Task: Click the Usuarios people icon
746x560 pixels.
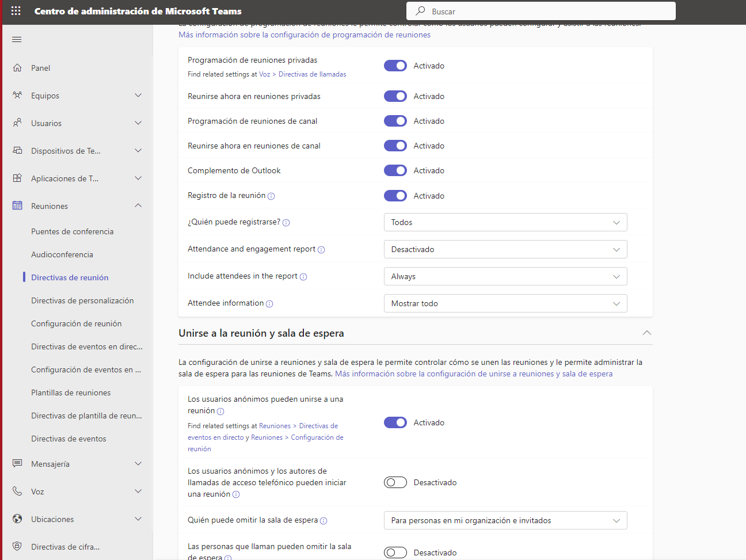Action: 17,123
